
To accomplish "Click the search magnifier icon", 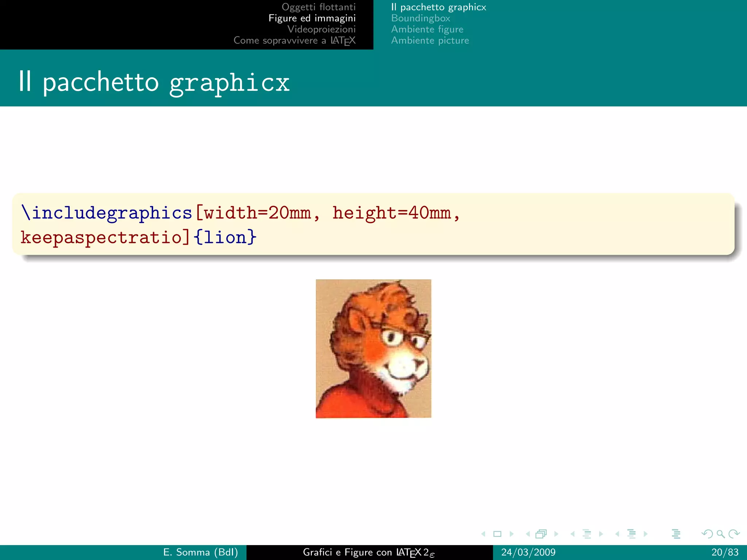I will [720, 534].
